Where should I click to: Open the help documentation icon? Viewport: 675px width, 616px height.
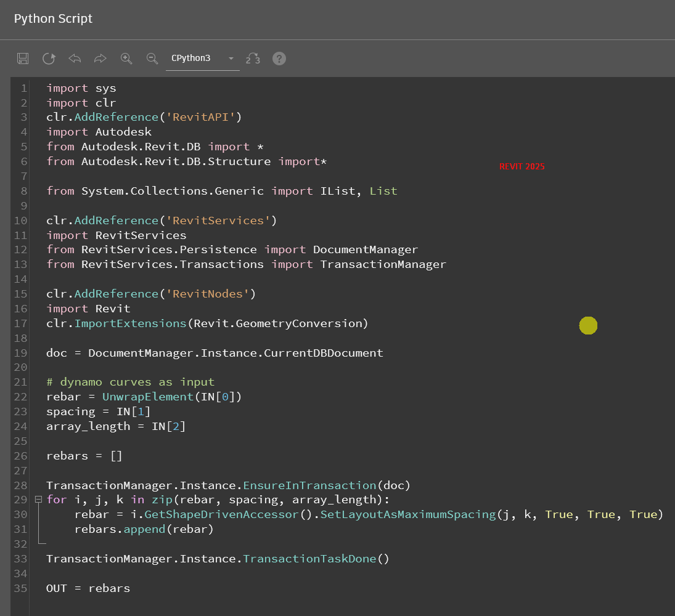click(x=279, y=59)
